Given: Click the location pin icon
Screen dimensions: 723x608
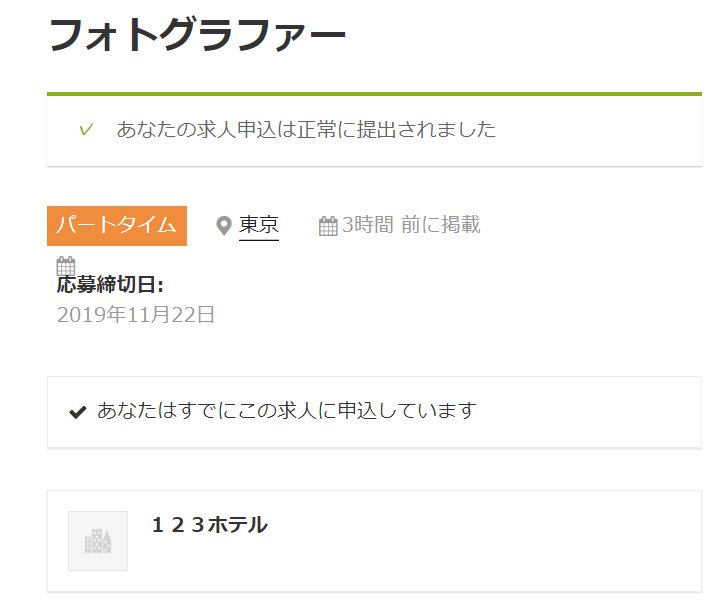Looking at the screenshot, I should 224,226.
